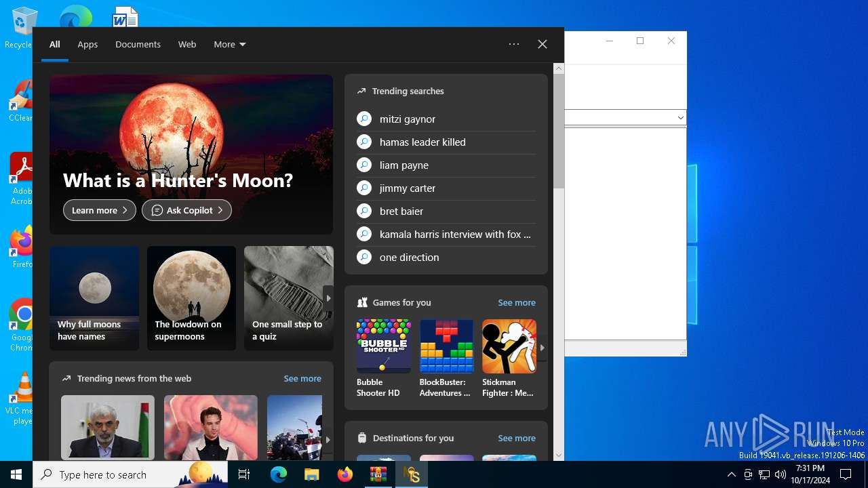868x488 pixels.
Task: Open Word document icon on desktop
Action: point(125,17)
